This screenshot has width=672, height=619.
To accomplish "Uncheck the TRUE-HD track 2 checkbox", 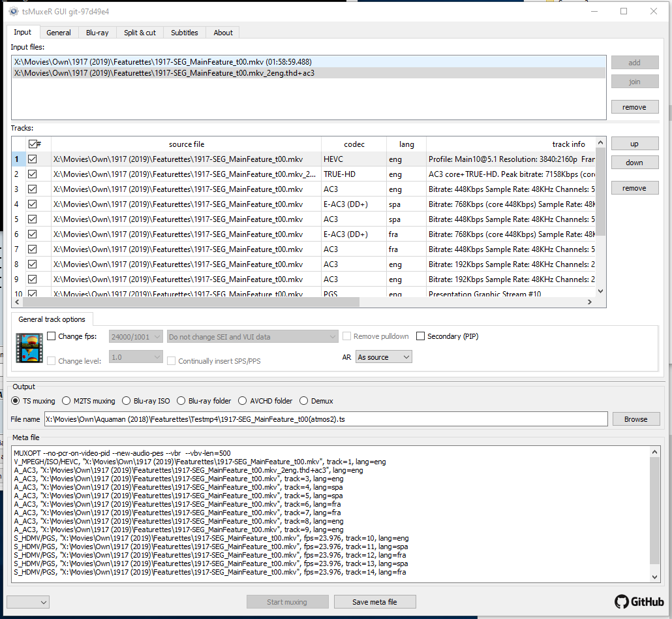I will 32,174.
